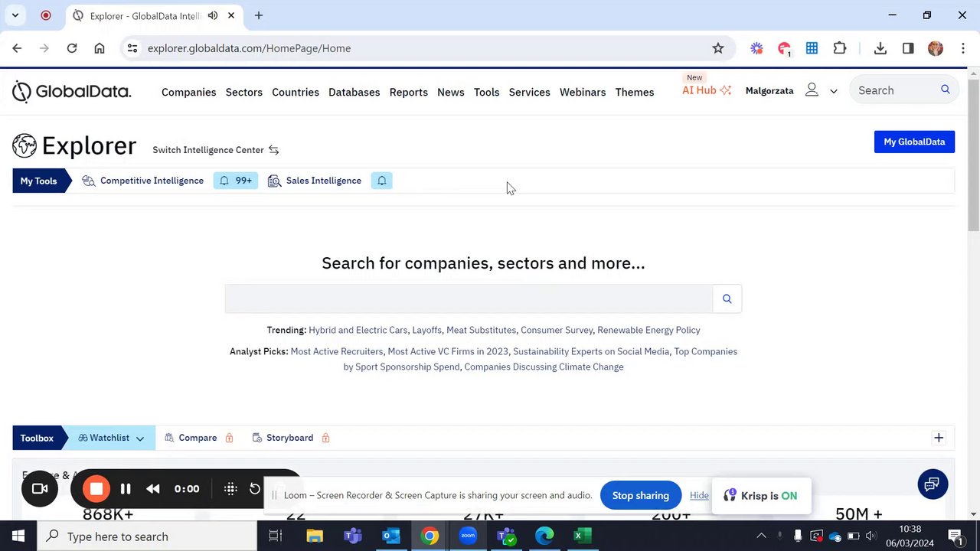
Task: Open Chrome downloads
Action: (880, 48)
